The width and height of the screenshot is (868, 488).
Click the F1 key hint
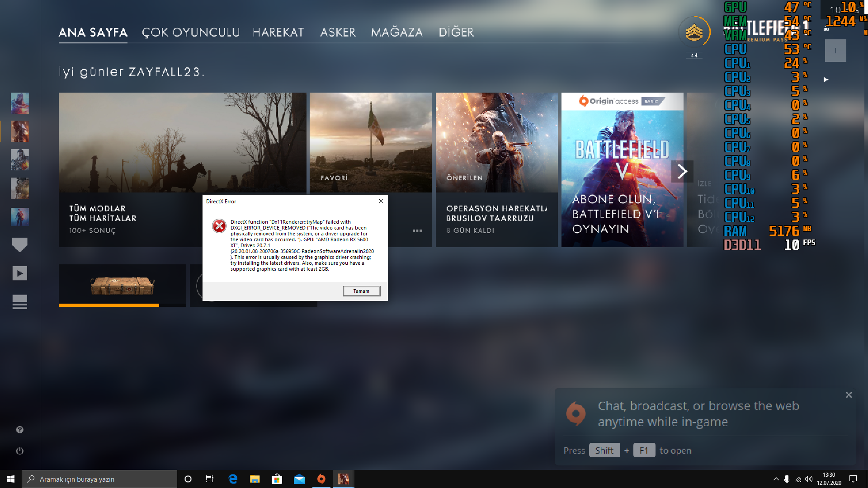point(644,450)
